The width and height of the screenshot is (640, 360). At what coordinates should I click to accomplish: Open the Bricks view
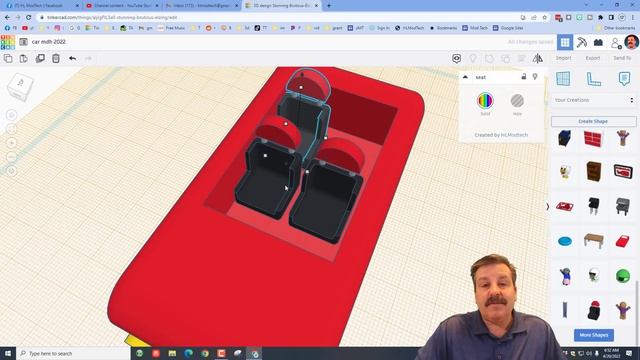[x=598, y=42]
